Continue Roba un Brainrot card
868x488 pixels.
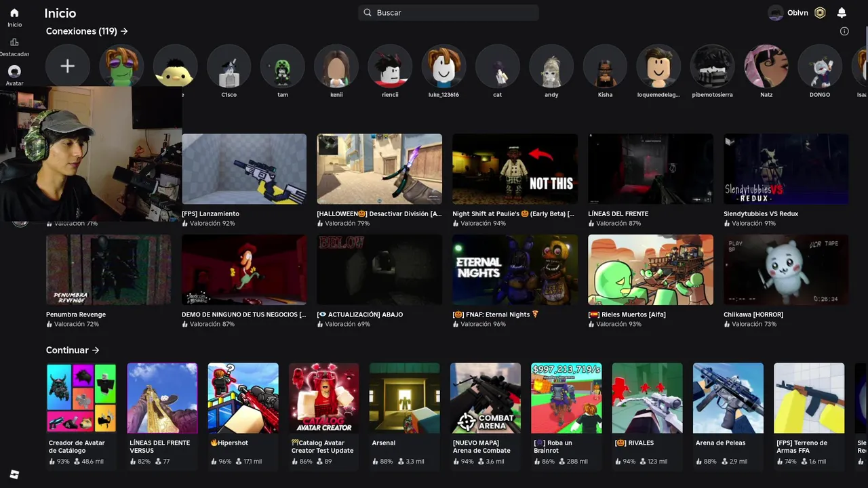(566, 417)
